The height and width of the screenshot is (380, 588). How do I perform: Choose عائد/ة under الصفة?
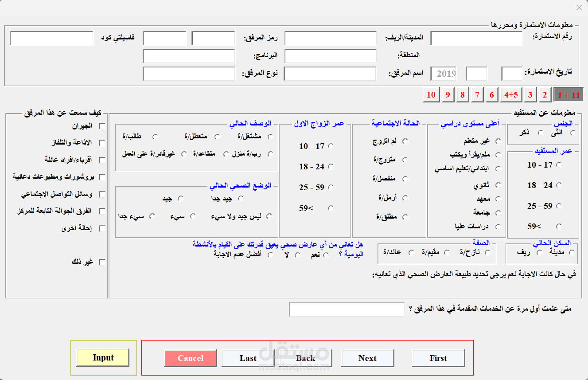click(x=412, y=252)
